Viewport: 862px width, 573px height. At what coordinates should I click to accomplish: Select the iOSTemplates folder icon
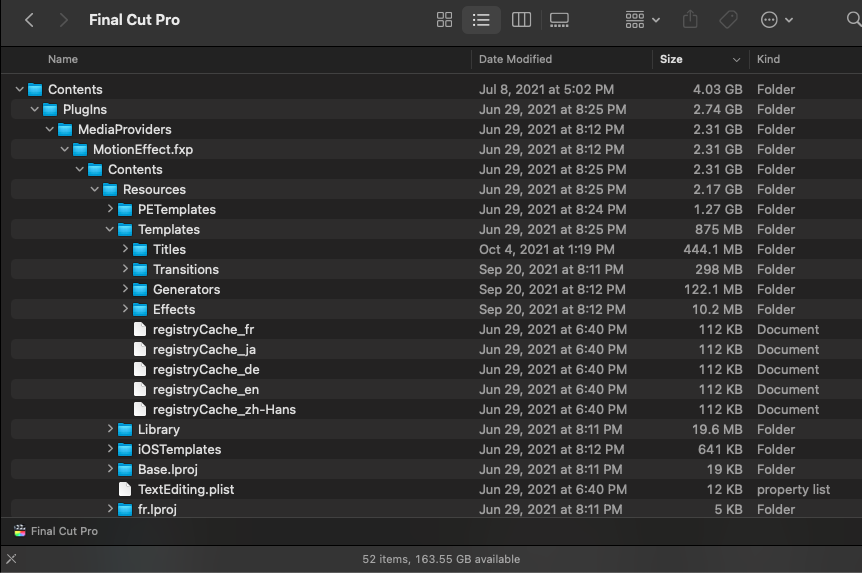click(x=125, y=449)
